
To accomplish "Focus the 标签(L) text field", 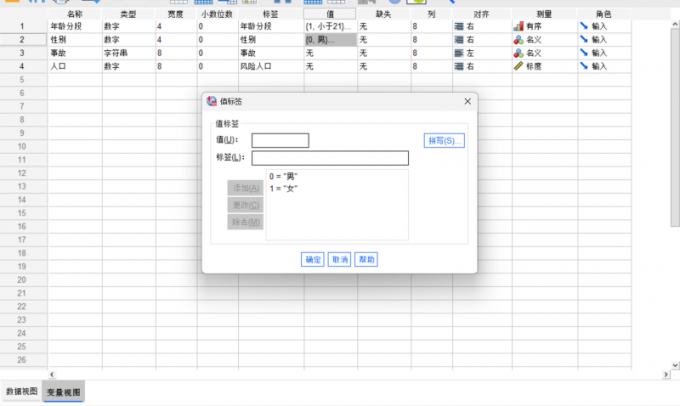I will tap(330, 158).
